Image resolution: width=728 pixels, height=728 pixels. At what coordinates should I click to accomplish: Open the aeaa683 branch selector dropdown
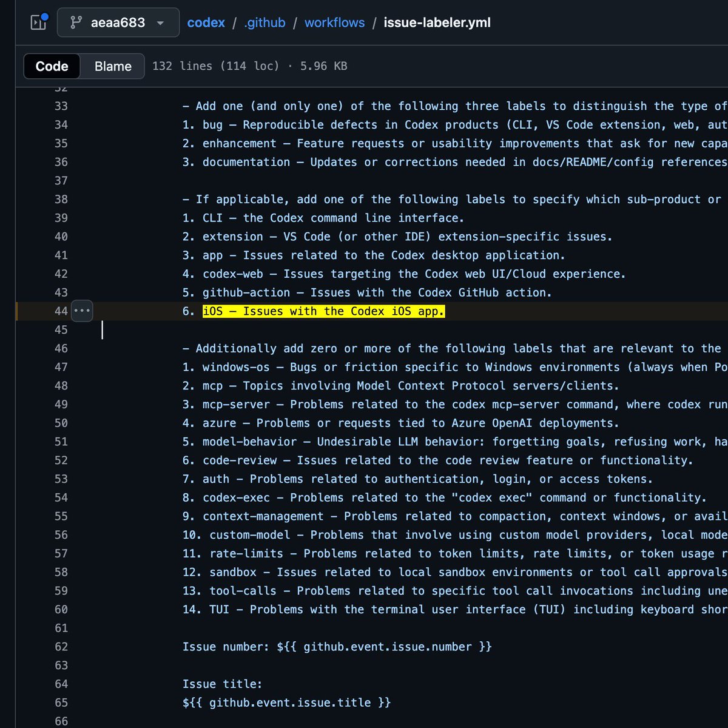point(118,22)
